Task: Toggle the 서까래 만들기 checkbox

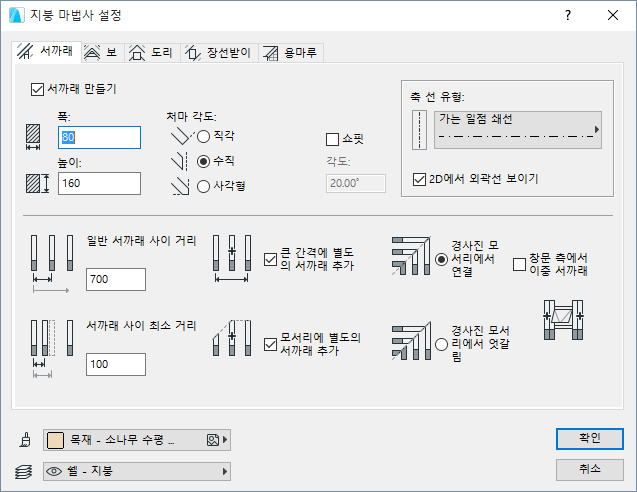Action: tap(39, 89)
